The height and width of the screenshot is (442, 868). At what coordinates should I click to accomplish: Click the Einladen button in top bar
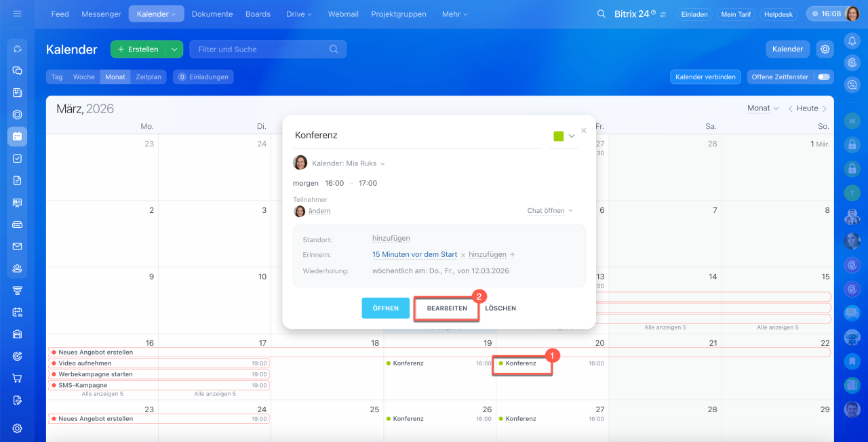[694, 14]
